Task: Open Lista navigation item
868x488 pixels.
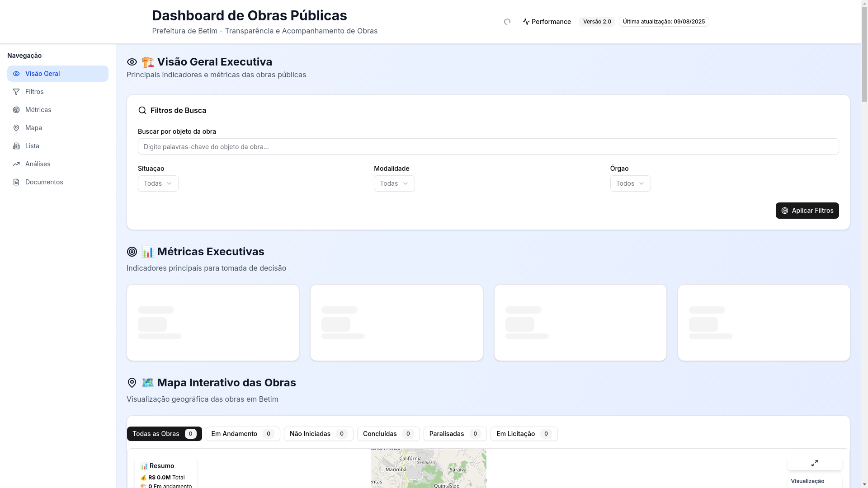Action: coord(58,146)
